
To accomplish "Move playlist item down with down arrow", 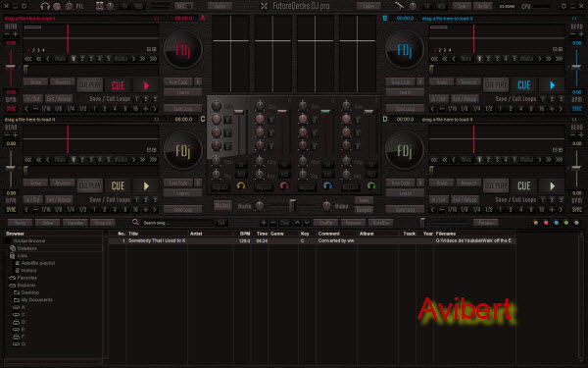I will (x=307, y=223).
